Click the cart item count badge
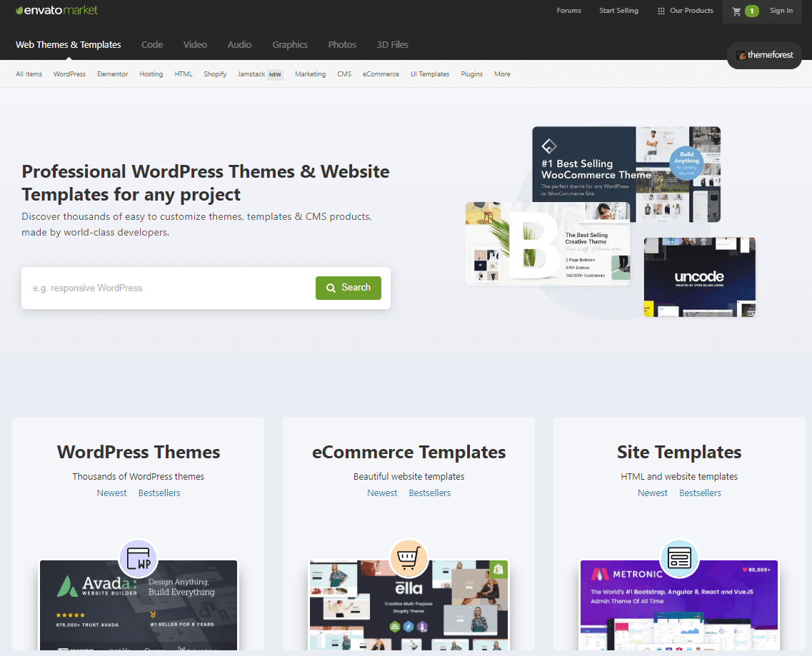This screenshot has height=656, width=812. pyautogui.click(x=751, y=11)
